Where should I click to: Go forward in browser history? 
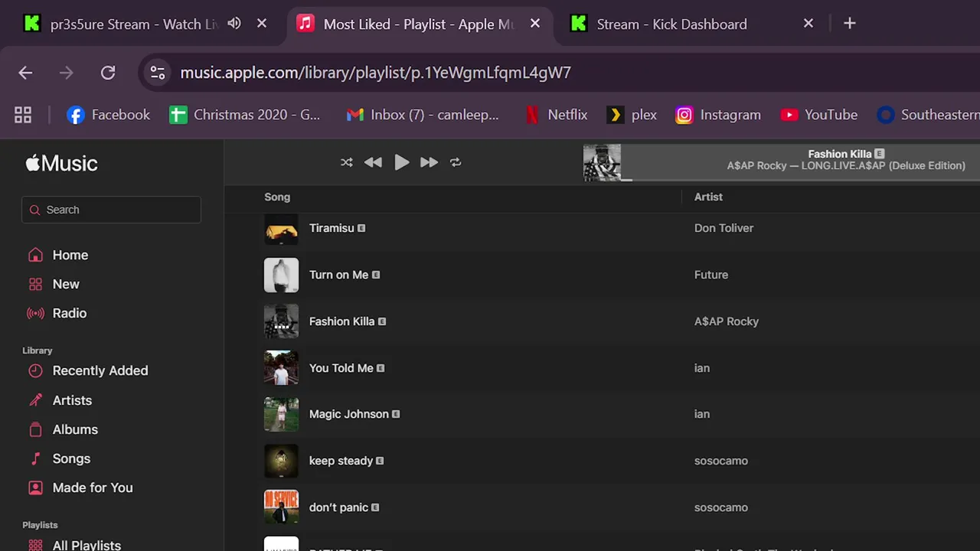[67, 73]
